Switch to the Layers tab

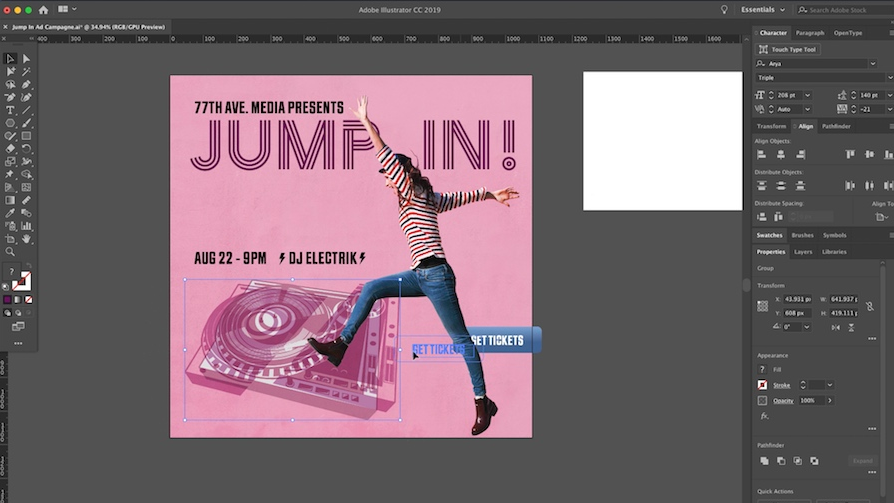tap(803, 252)
